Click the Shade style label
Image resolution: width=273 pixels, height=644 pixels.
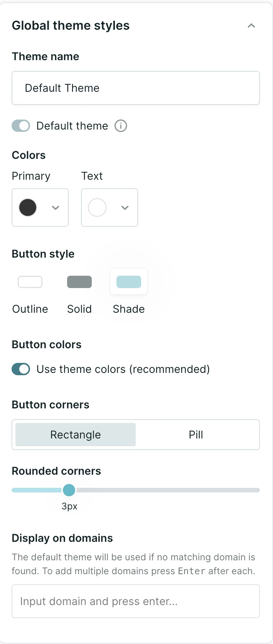129,309
